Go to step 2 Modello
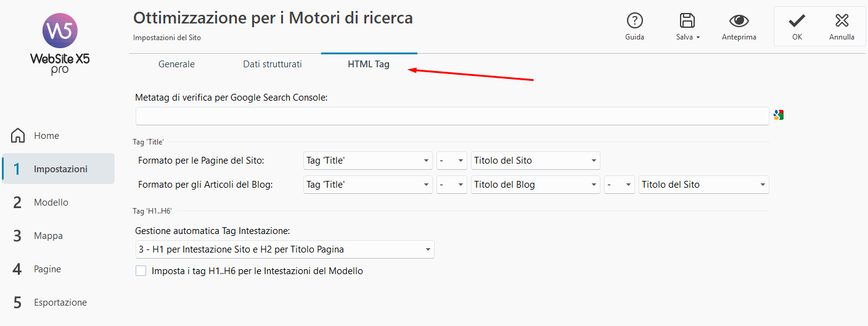868x326 pixels. [x=51, y=203]
